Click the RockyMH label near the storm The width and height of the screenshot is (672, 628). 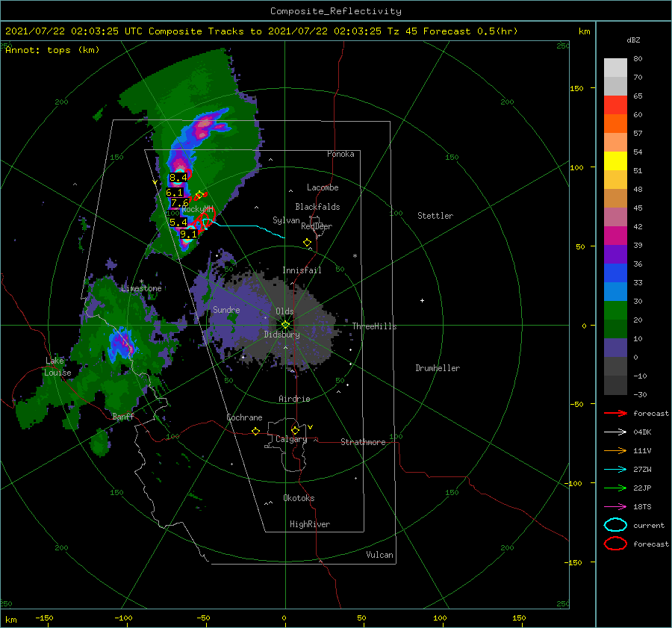tap(198, 209)
